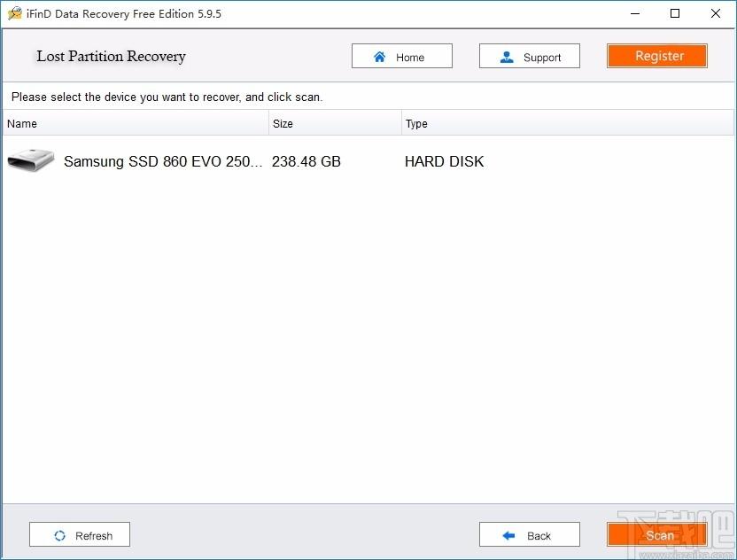The width and height of the screenshot is (737, 560).
Task: Click the Refresh button
Action: (x=80, y=534)
